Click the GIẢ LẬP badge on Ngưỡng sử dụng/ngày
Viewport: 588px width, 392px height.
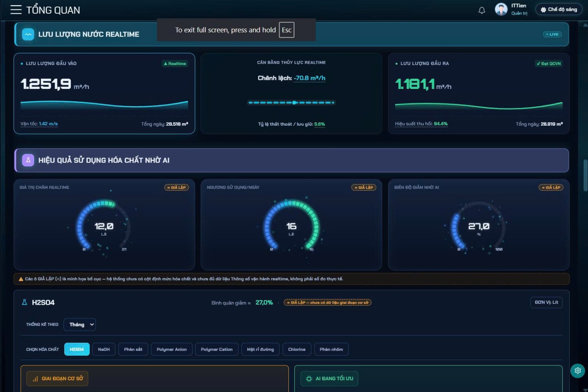point(364,188)
